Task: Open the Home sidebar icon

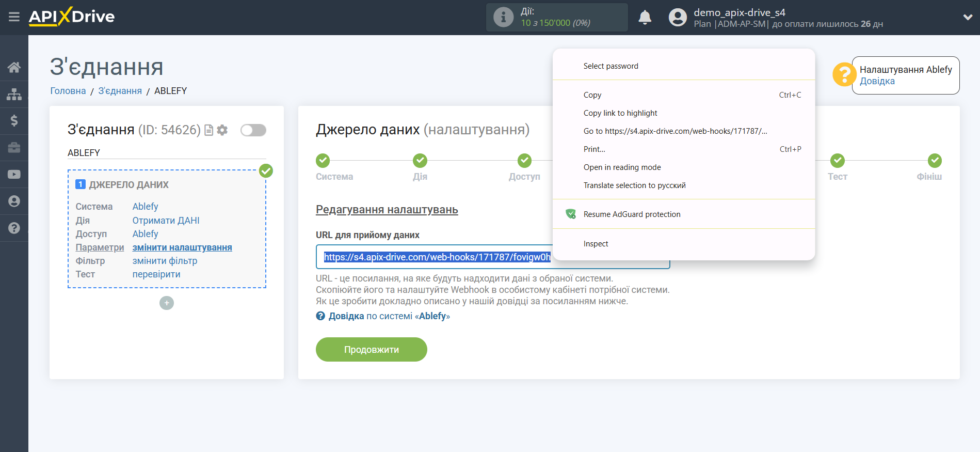Action: 14,67
